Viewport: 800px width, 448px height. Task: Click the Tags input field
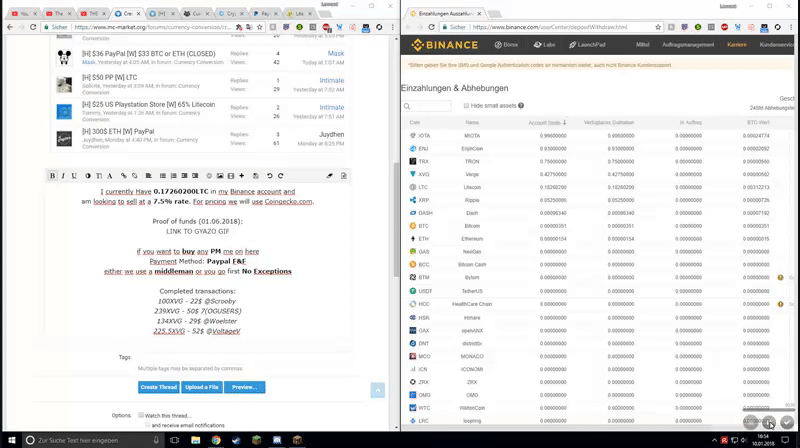pyautogui.click(x=245, y=357)
